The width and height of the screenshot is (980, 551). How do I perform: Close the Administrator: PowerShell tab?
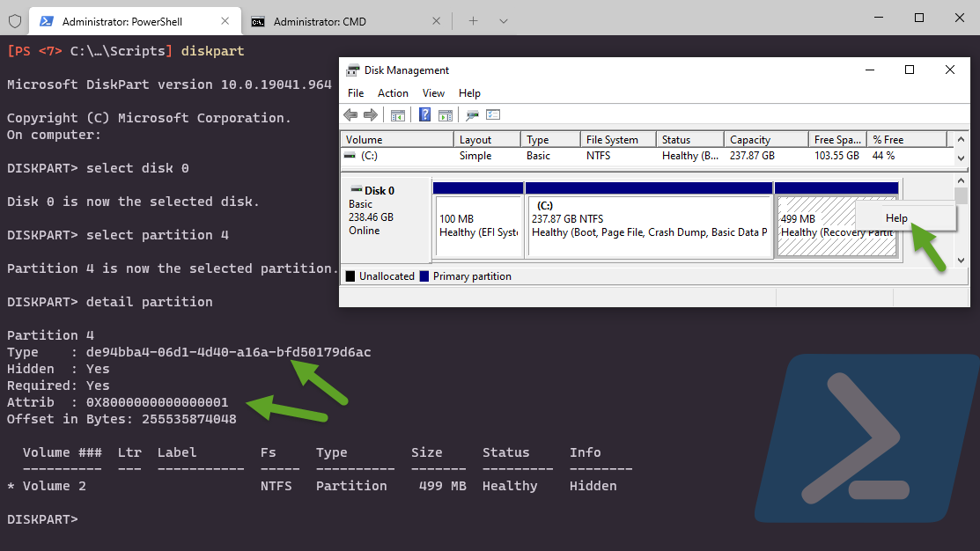click(225, 21)
